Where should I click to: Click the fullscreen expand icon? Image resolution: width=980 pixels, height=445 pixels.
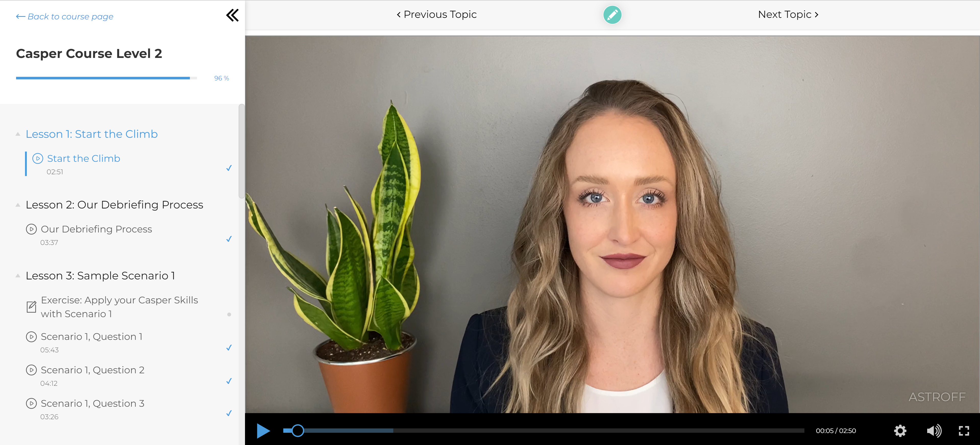pyautogui.click(x=964, y=431)
